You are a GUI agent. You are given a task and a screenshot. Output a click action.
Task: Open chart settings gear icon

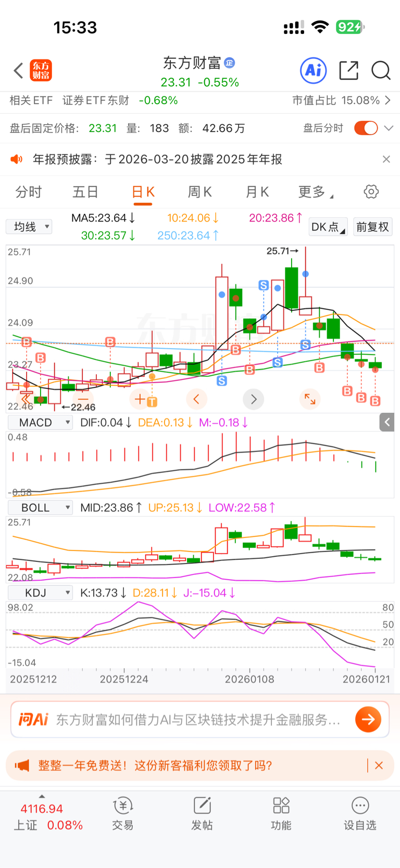[371, 192]
